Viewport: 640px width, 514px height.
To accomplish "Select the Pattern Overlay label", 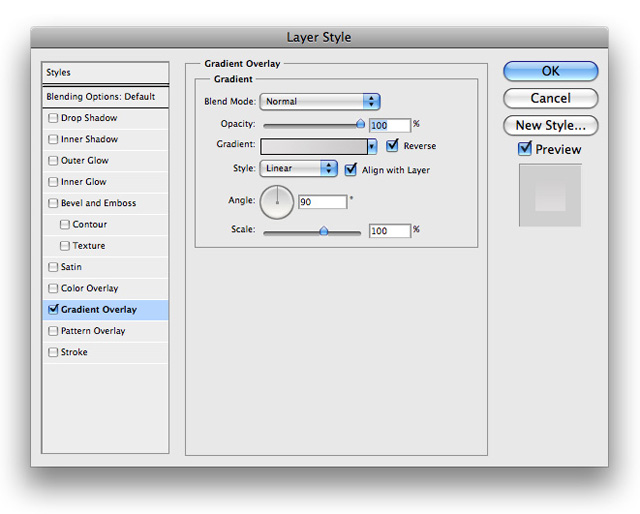I will point(93,331).
